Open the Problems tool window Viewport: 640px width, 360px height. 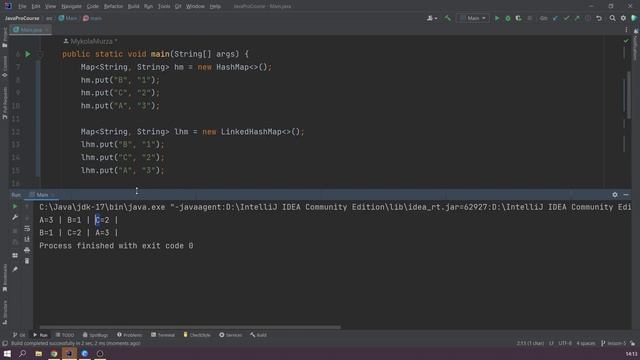[x=129, y=335]
